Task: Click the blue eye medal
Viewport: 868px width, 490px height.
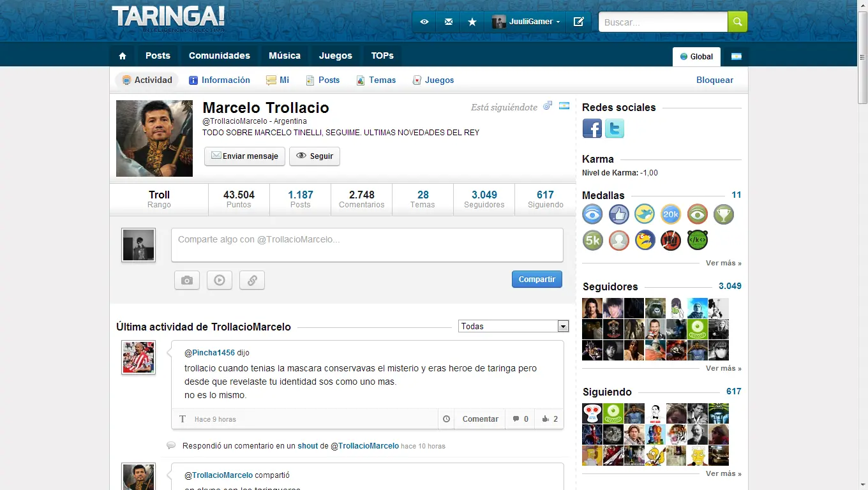Action: click(x=593, y=214)
